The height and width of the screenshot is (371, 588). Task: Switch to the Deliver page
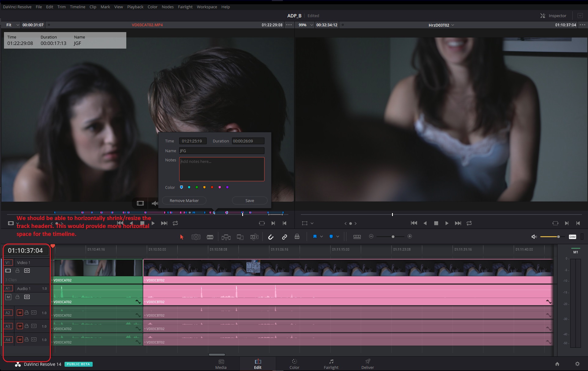368,364
